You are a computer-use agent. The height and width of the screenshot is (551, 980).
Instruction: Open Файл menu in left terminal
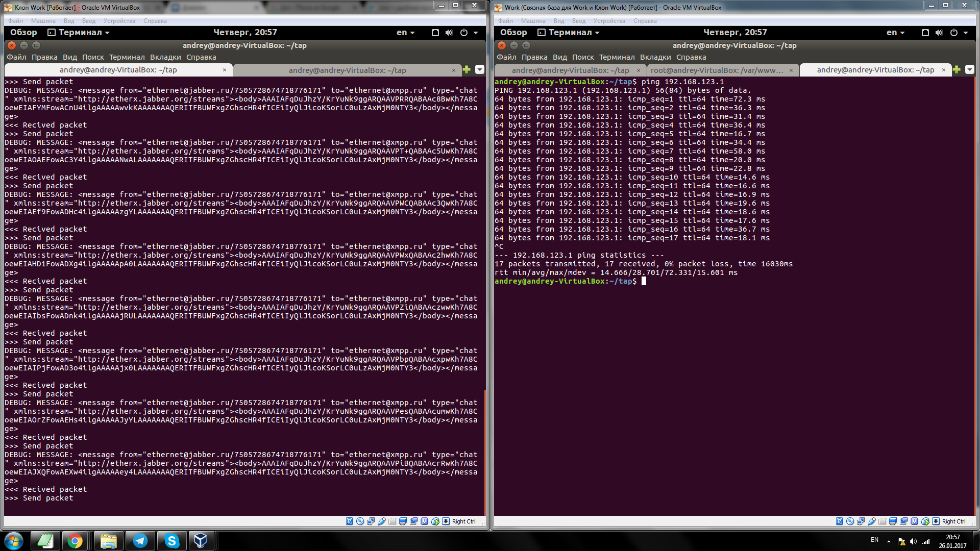(x=16, y=57)
